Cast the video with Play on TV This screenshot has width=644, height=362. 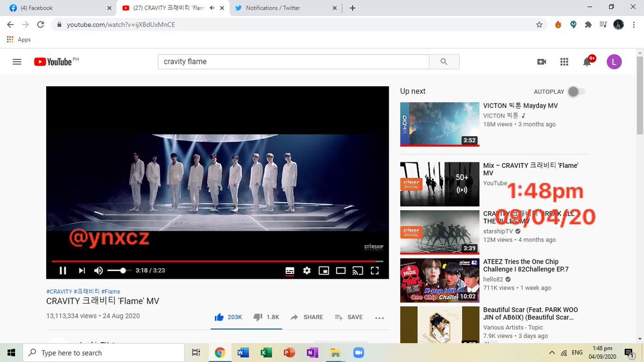click(357, 271)
